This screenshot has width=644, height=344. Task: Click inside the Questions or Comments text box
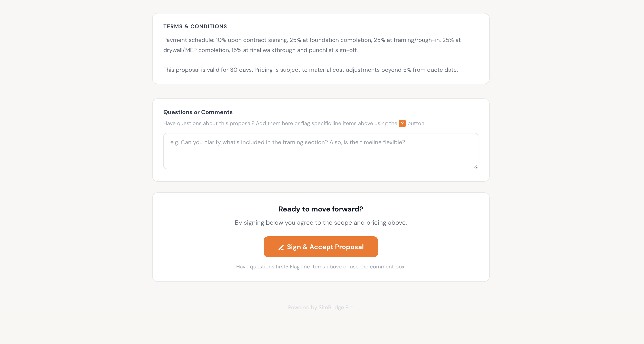[320, 151]
